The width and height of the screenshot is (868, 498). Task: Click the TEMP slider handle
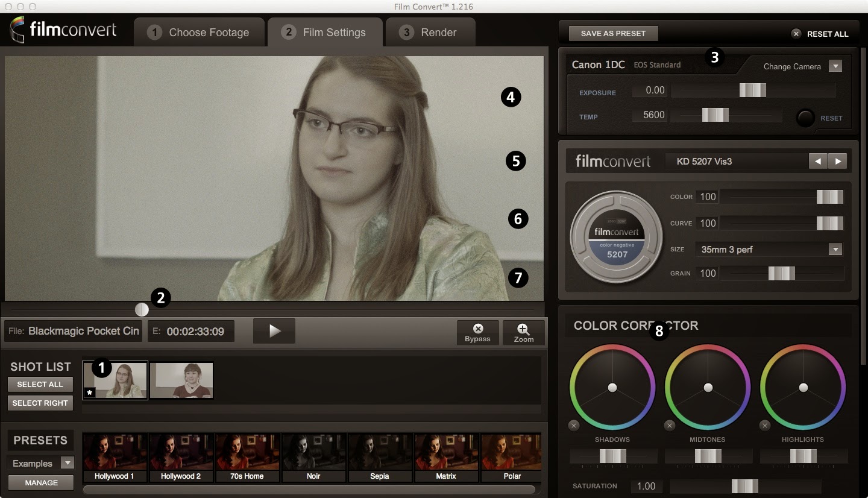715,115
